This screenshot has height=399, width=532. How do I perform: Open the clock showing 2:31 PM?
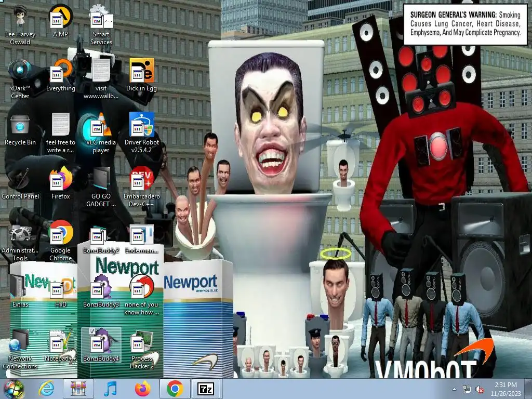[506, 389]
